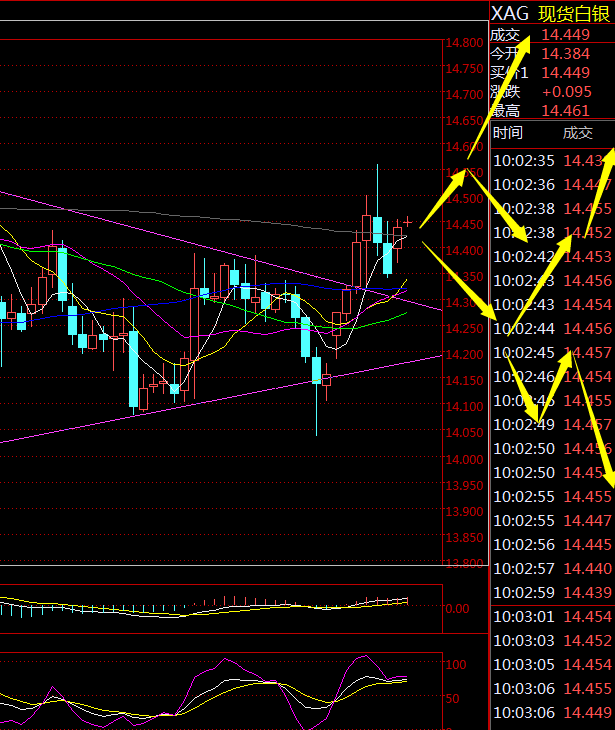Select the 10:03:06 tick row priced 14.449
Viewport: 615px width, 730px height.
[553, 713]
